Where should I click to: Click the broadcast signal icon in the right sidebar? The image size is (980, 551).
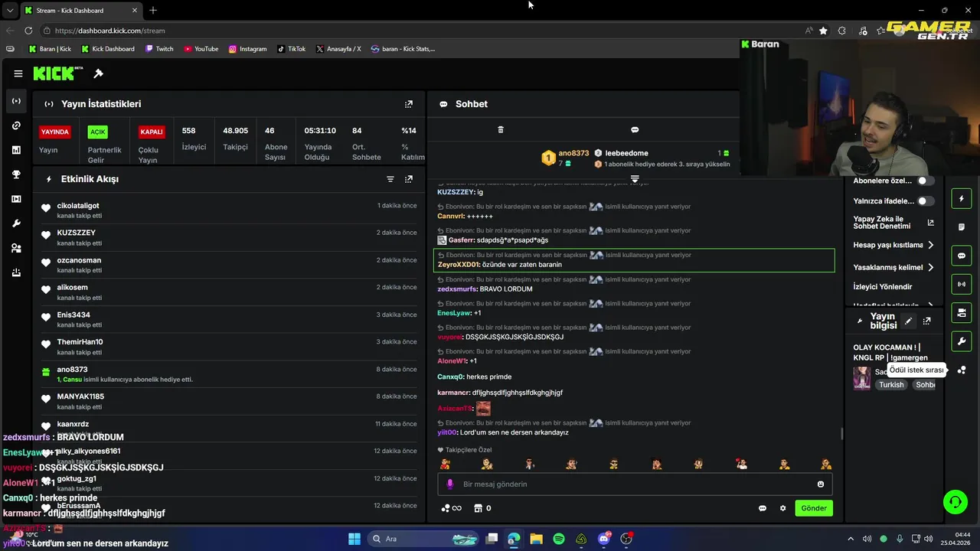click(962, 285)
